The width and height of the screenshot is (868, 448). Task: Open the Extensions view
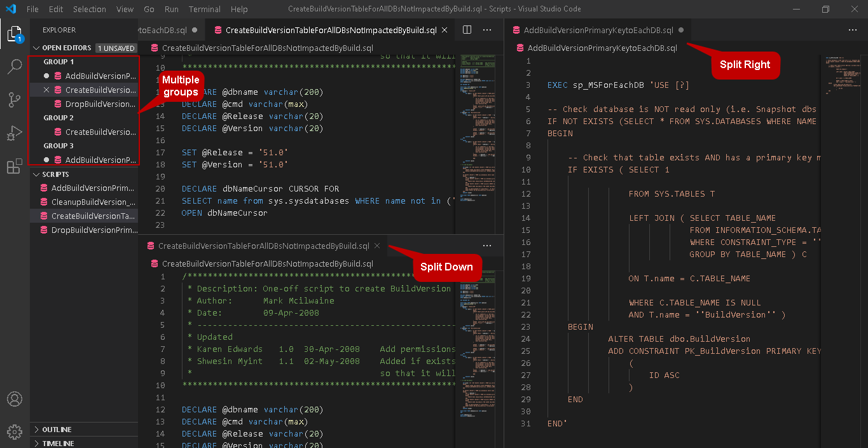point(14,167)
